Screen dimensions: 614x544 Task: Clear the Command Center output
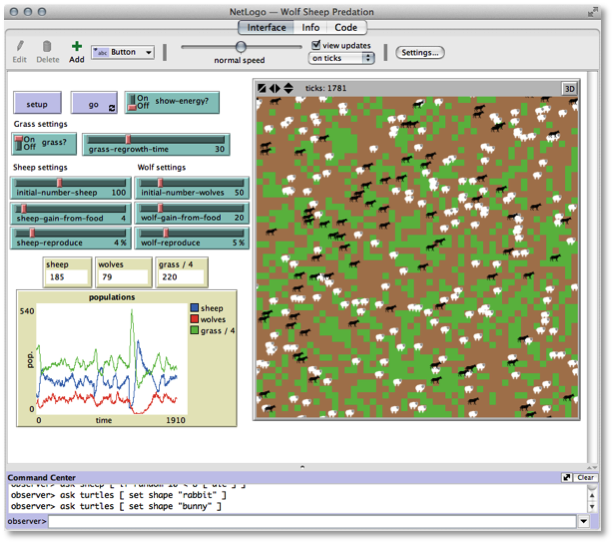(x=585, y=477)
